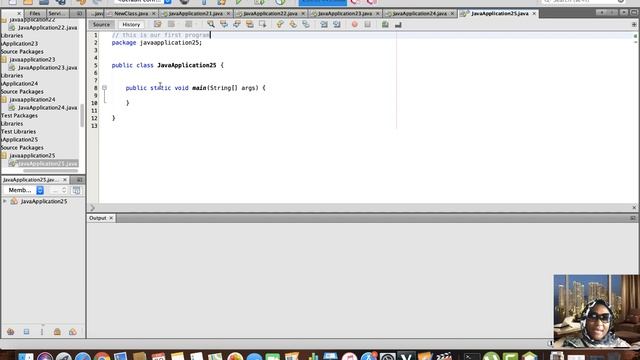Click Shift Line Right icon
Viewport: 640px width, 360px height.
[x=337, y=24]
